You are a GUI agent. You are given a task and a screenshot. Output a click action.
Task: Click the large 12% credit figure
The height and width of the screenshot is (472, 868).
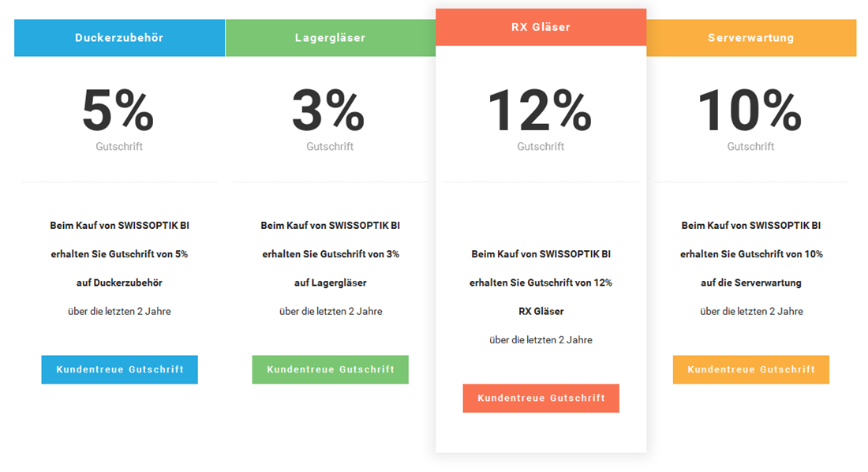click(x=541, y=111)
